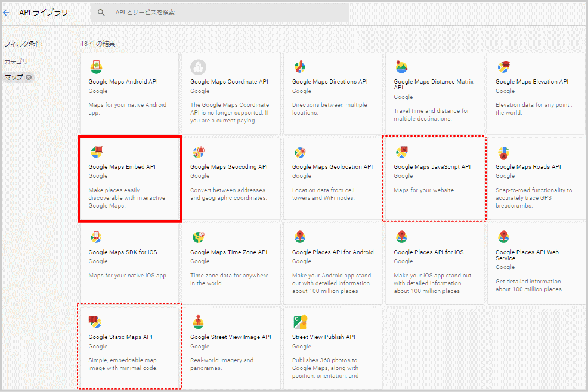This screenshot has height=392, width=588.
Task: Open Google Maps Embed API title
Action: (x=122, y=167)
